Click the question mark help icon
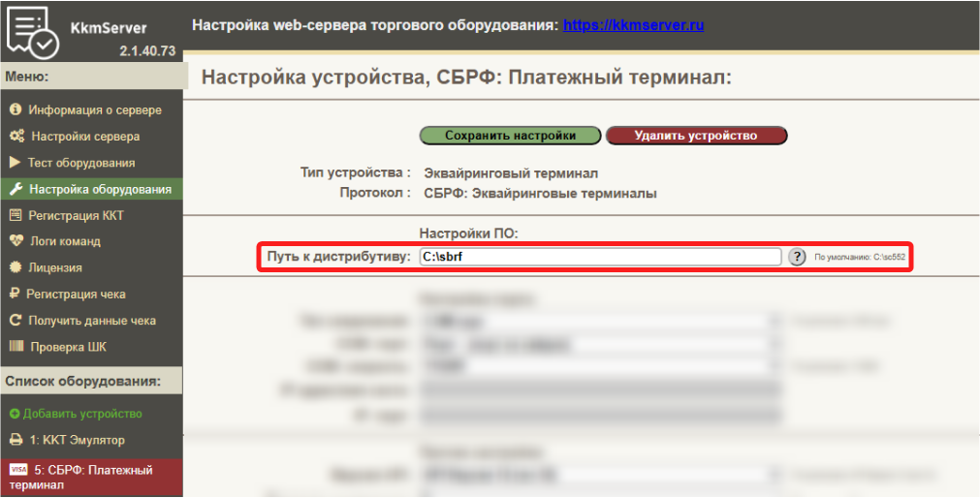980x498 pixels. click(796, 257)
